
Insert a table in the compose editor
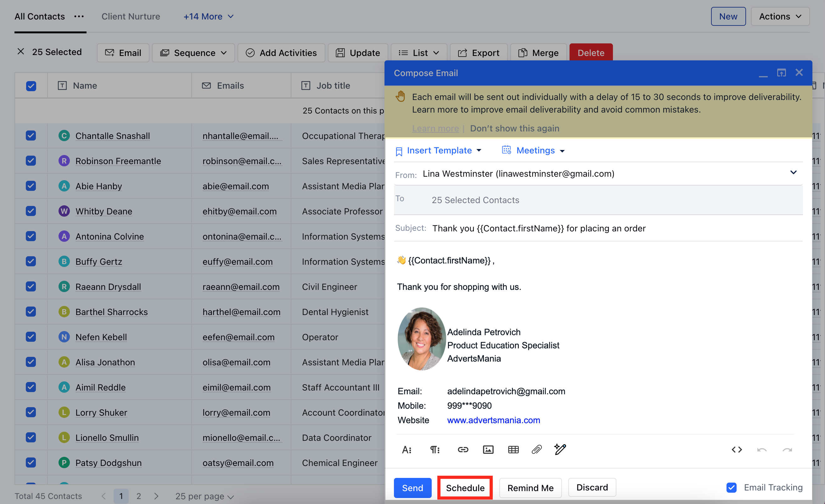click(513, 450)
